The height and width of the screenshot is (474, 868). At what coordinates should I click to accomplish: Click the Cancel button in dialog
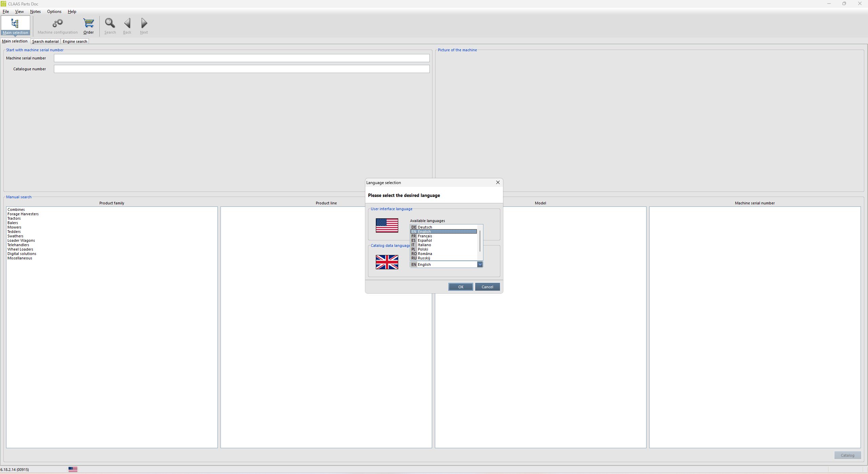[x=487, y=287]
